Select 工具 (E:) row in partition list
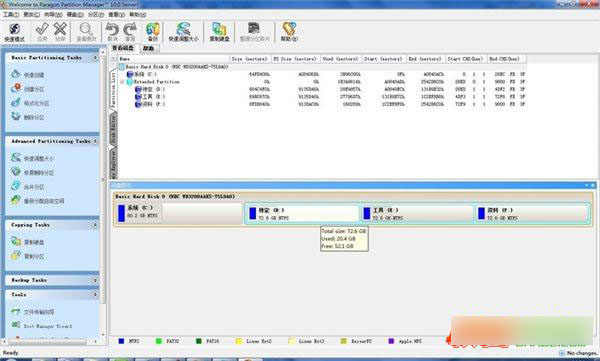The height and width of the screenshot is (361, 600). (x=321, y=97)
